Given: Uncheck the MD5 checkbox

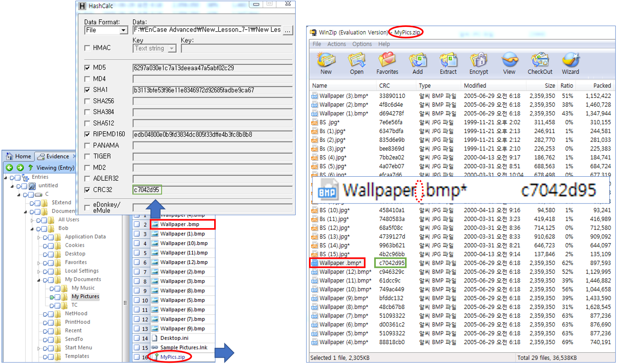Looking at the screenshot, I should pos(87,68).
